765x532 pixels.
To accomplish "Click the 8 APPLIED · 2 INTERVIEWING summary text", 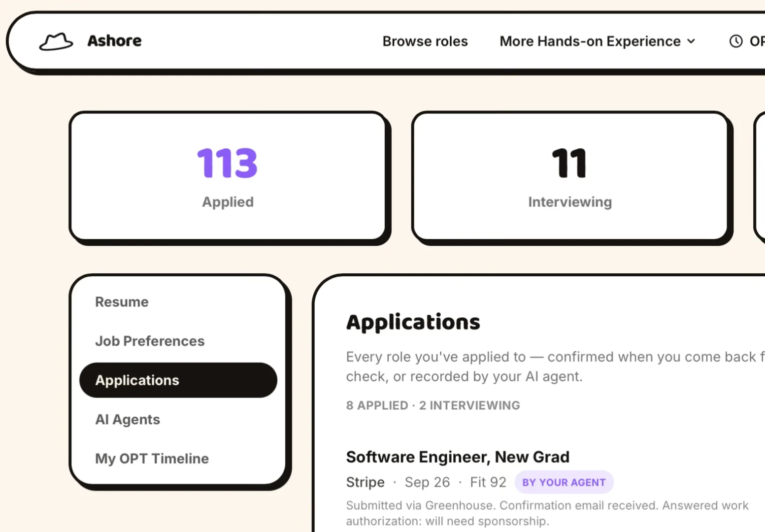I will coord(433,405).
